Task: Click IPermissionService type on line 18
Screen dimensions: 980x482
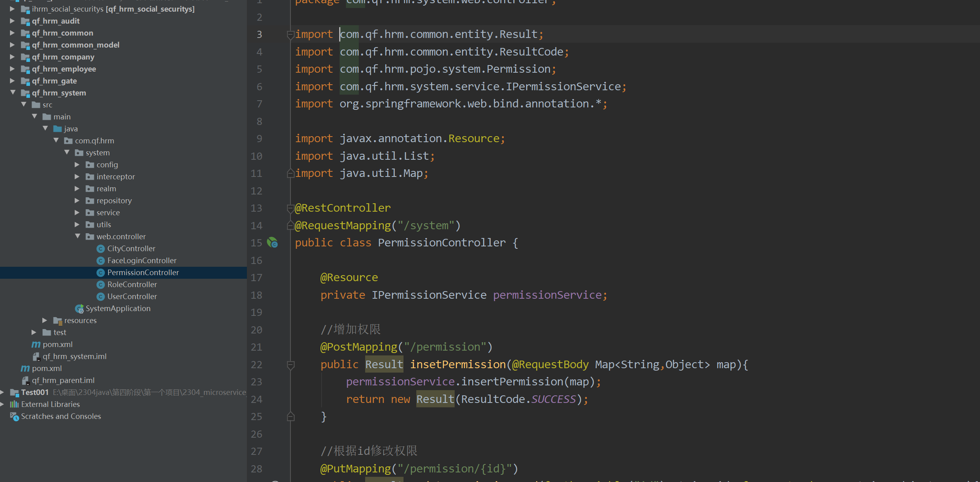Action: pos(429,295)
